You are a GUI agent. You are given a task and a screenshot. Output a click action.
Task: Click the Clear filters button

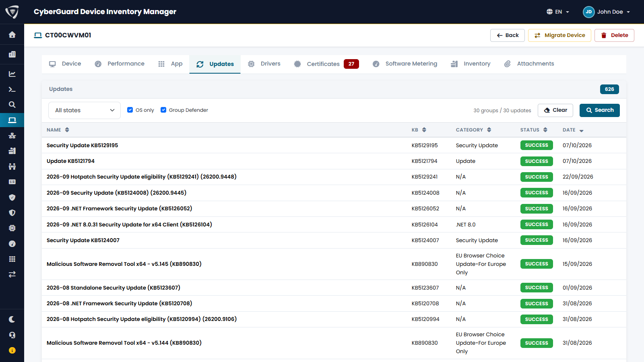coord(555,110)
